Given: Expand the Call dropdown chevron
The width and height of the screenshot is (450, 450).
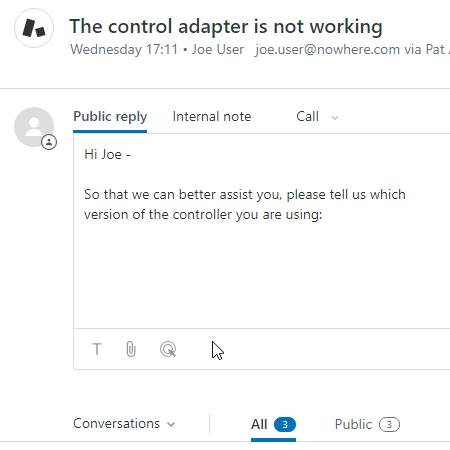Looking at the screenshot, I should 335,117.
